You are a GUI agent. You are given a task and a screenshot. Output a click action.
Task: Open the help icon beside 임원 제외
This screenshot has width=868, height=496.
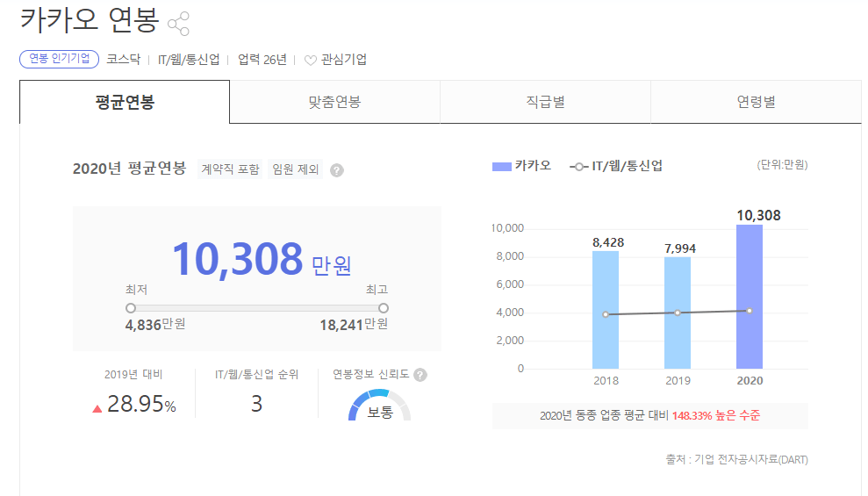[336, 170]
